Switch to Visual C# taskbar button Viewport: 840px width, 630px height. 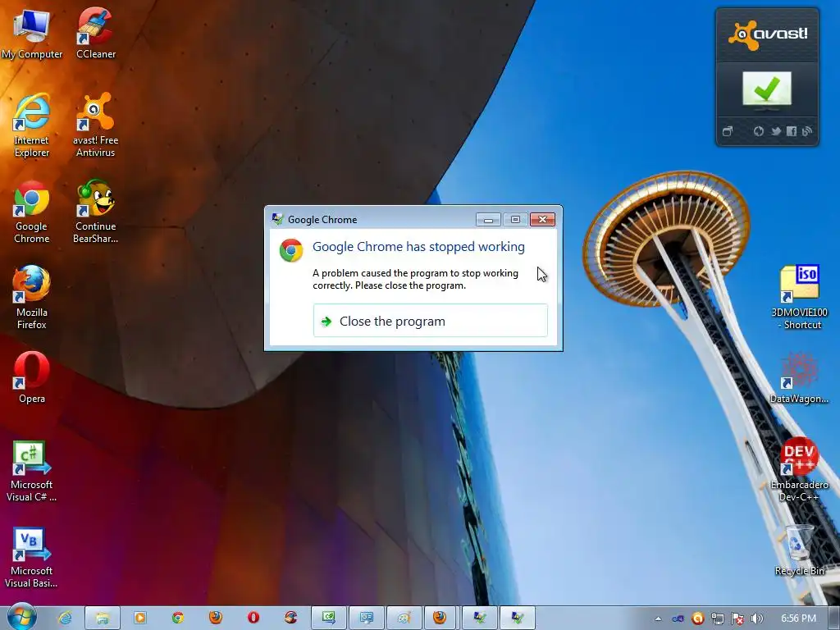(328, 618)
